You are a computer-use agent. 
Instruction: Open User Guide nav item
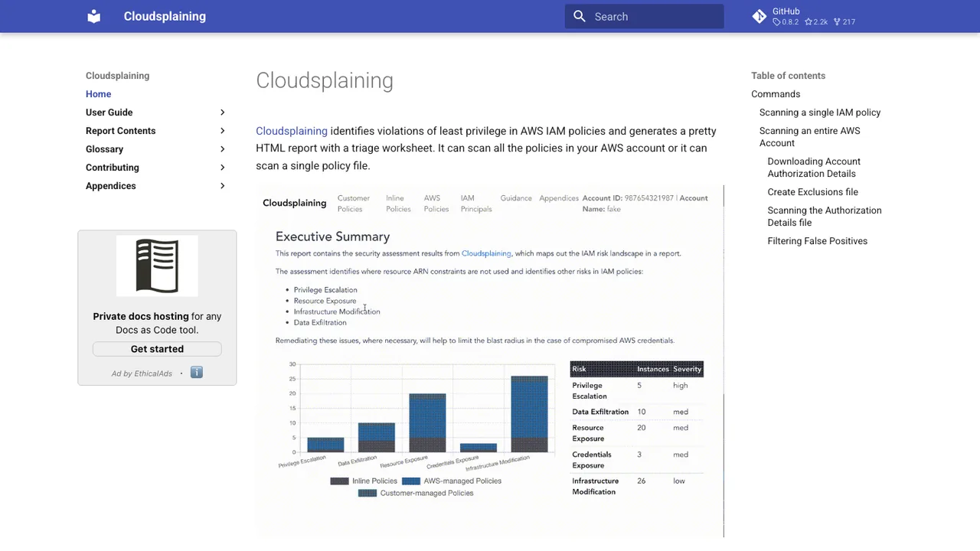click(109, 112)
